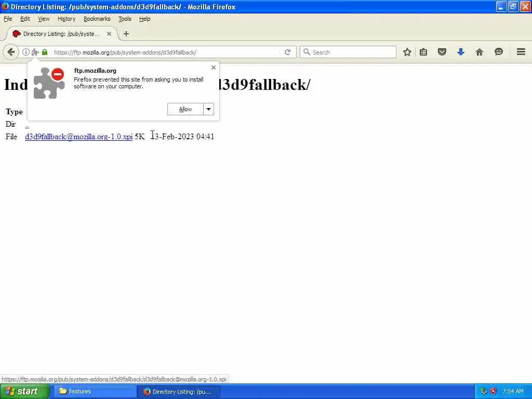
Task: Go to the Firefox Home page
Action: (x=479, y=52)
